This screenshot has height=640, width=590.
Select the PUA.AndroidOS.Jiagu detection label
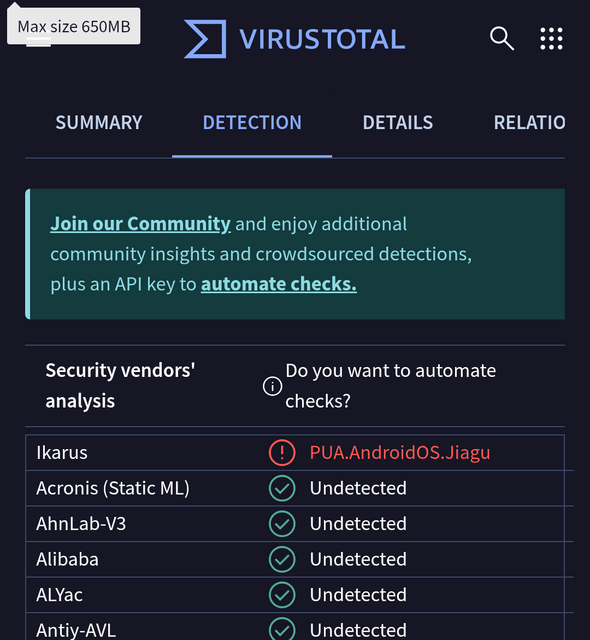(x=400, y=453)
